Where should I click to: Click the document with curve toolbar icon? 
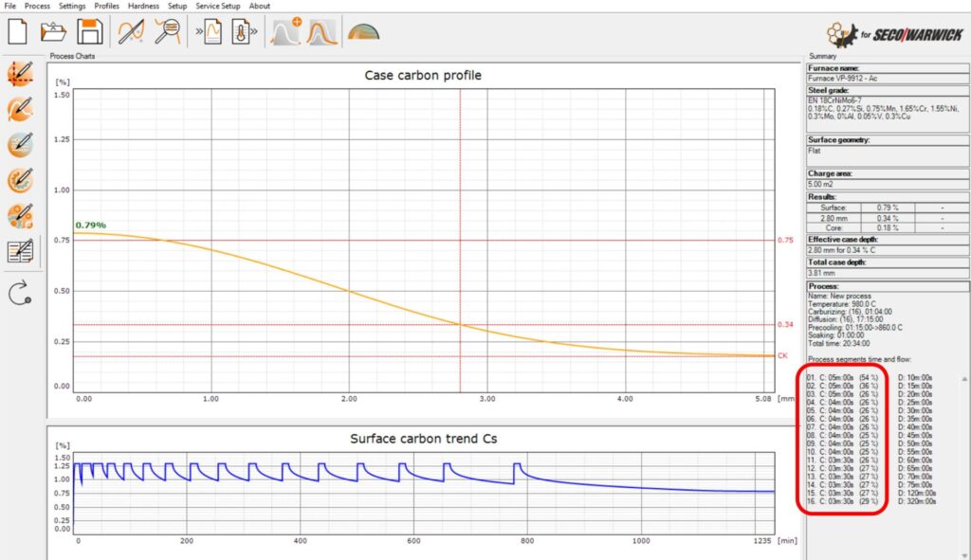coord(211,33)
